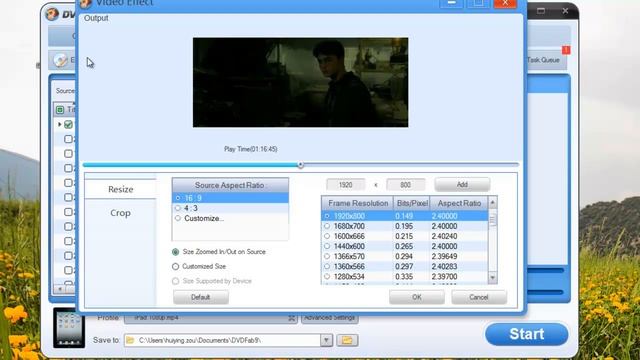Select Size Supported by Device option
Screen dimensions: 640x360
212,281
